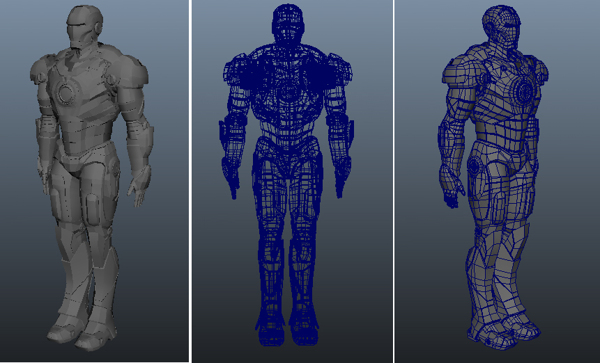Click the chest arc reactor on shaded model
This screenshot has width=600, height=363.
click(65, 93)
